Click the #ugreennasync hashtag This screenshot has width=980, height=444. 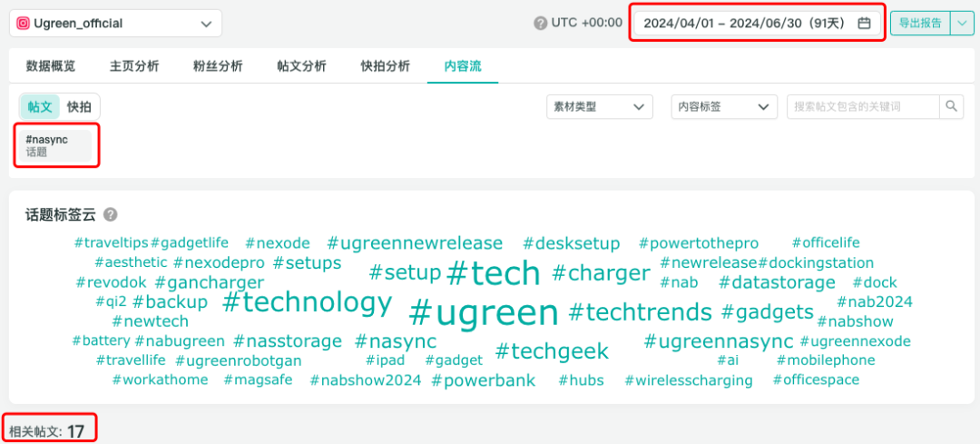tap(719, 341)
